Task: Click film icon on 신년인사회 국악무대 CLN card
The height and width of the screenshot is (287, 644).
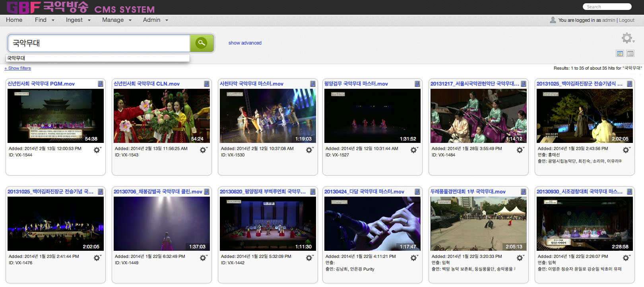Action: 207,84
